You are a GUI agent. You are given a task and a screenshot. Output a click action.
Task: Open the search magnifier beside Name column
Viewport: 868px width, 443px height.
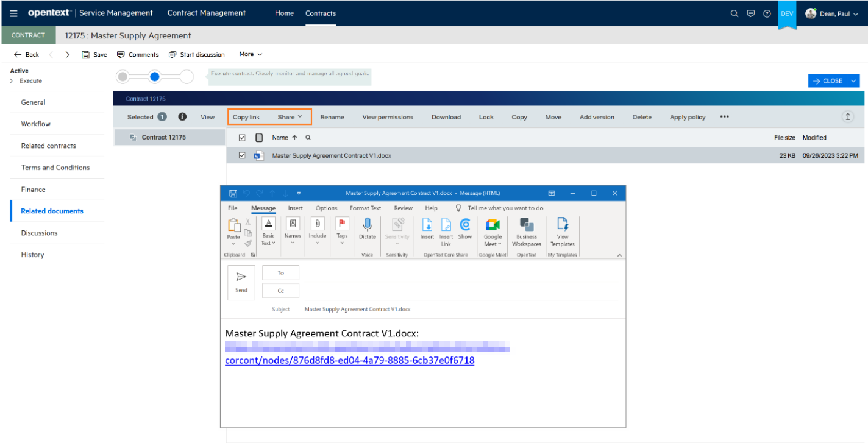point(308,138)
